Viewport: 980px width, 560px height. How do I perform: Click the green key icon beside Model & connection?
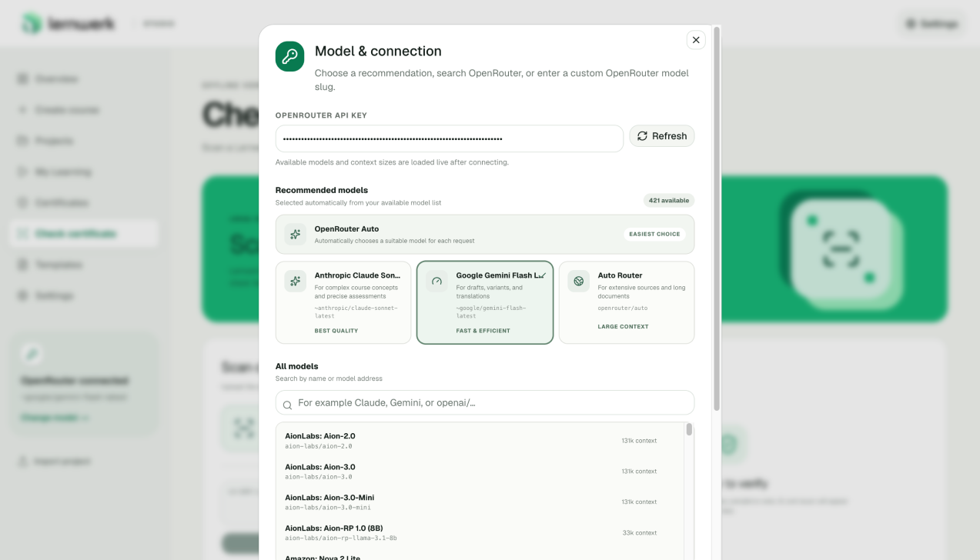click(290, 56)
